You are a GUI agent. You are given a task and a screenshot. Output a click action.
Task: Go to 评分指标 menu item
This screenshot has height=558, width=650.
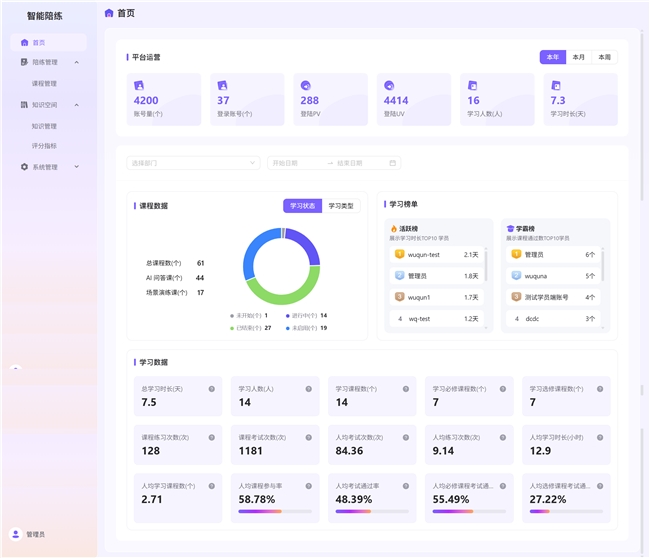coord(44,146)
